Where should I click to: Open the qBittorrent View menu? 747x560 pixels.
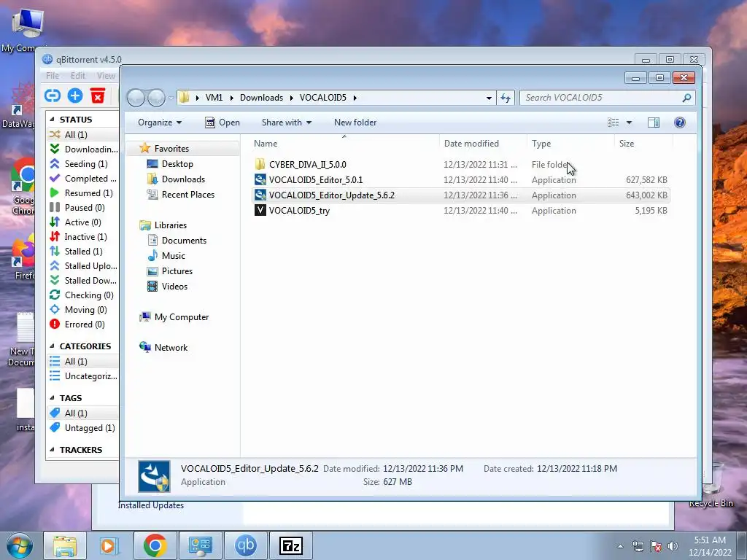pyautogui.click(x=106, y=75)
